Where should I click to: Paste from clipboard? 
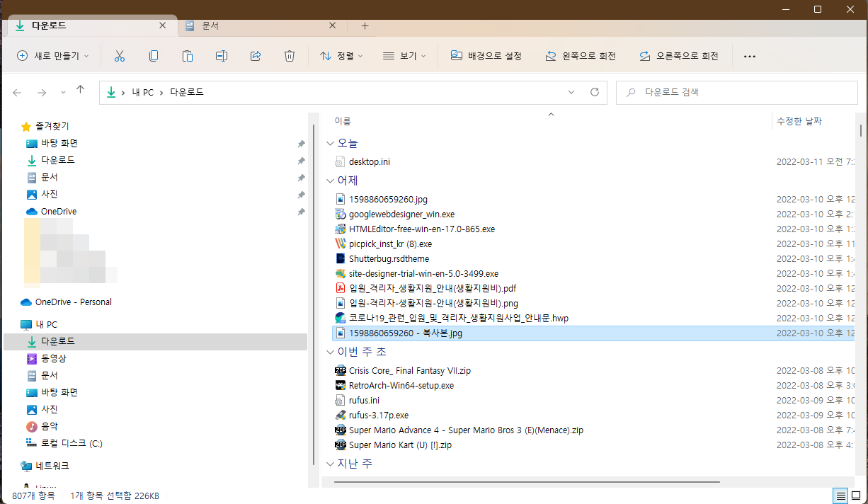tap(187, 56)
